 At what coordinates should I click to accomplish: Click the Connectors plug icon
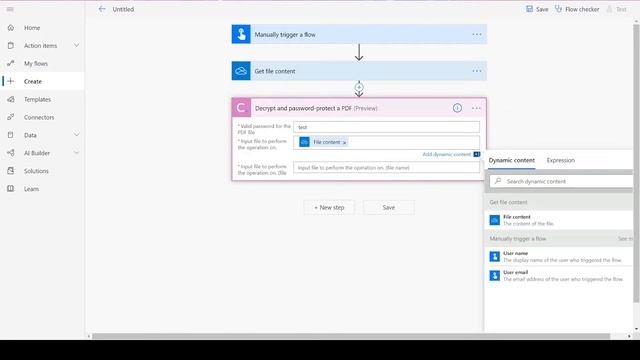[11, 117]
